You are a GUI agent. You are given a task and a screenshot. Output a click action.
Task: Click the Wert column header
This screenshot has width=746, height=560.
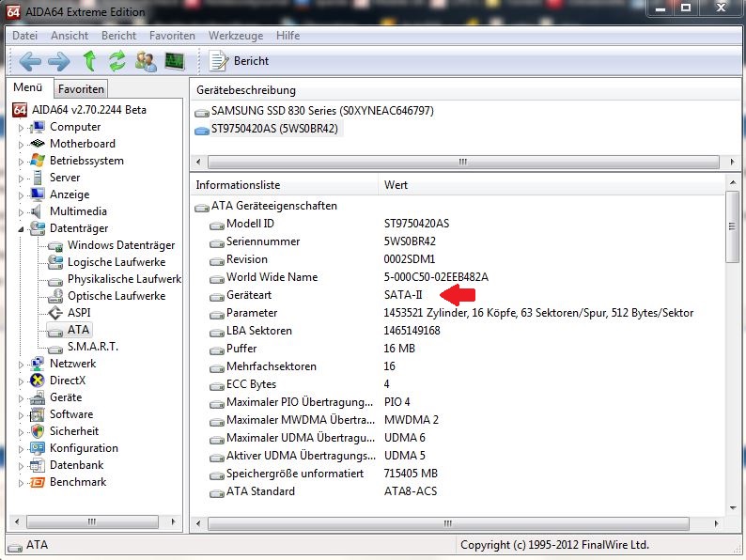pos(552,185)
